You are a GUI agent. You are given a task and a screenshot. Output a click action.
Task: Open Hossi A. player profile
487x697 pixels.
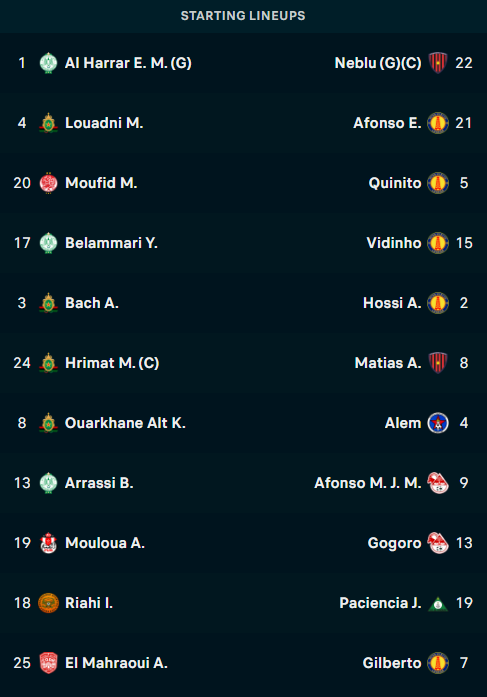click(392, 303)
